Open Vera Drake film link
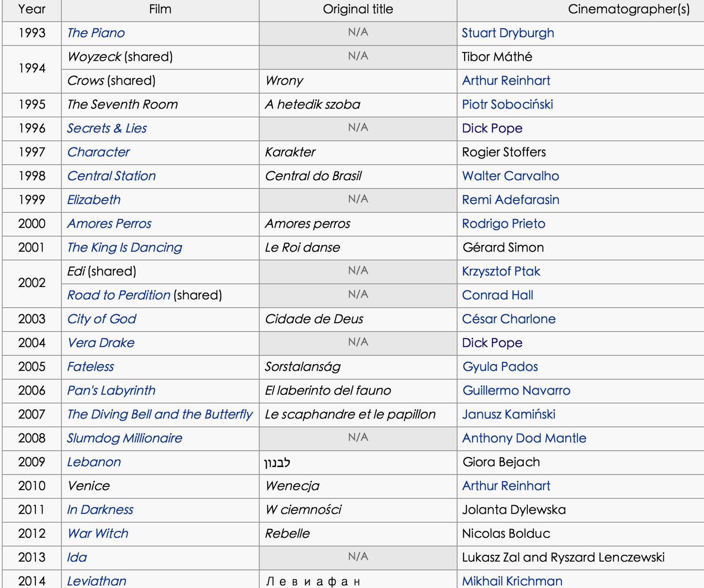 click(101, 343)
